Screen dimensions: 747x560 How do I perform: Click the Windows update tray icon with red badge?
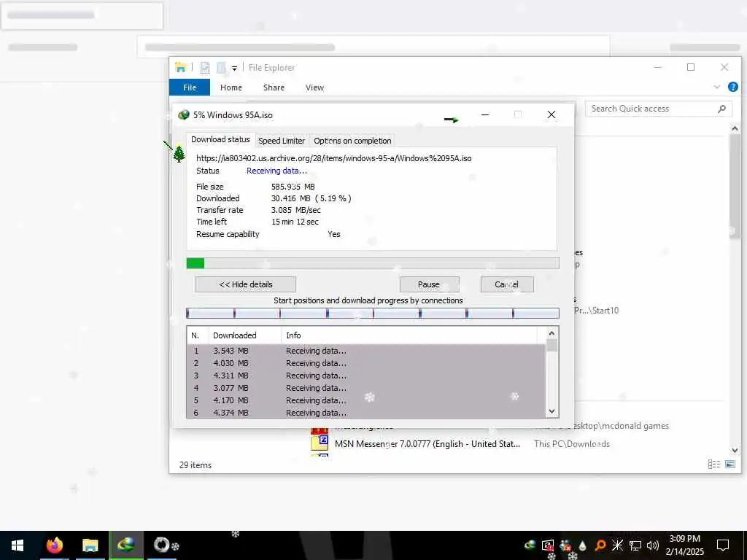point(548,545)
